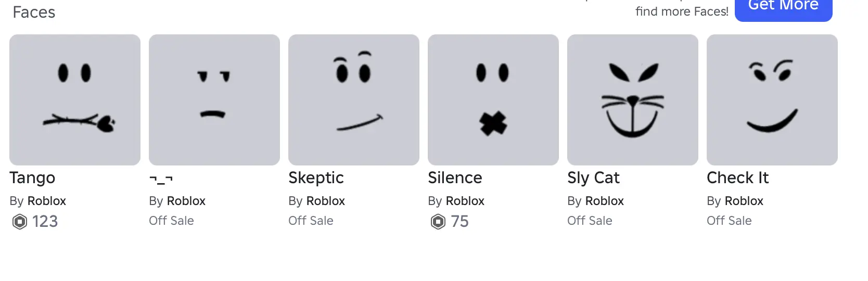Visit Roblox creator link under Silence

point(465,201)
